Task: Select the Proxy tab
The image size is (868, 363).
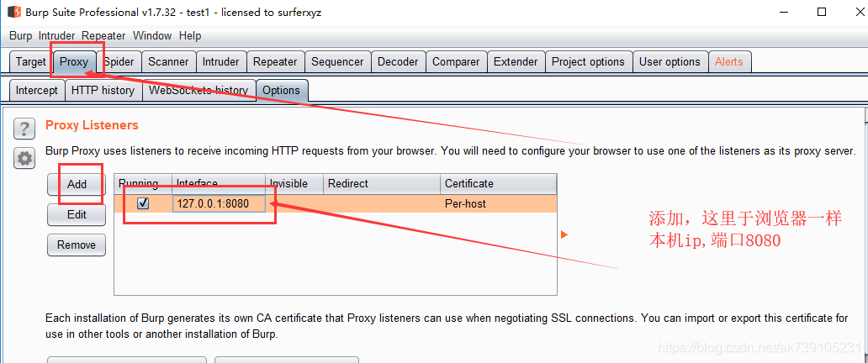Action: click(74, 61)
